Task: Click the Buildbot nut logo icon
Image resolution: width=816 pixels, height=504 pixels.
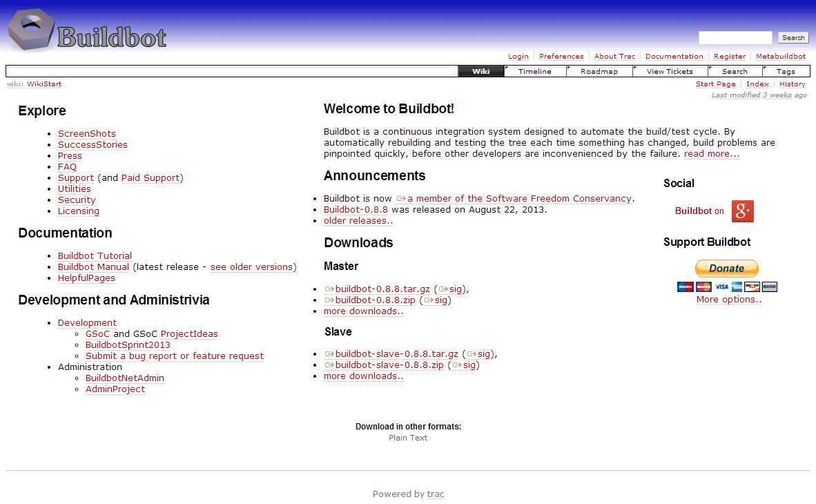Action: (x=31, y=30)
